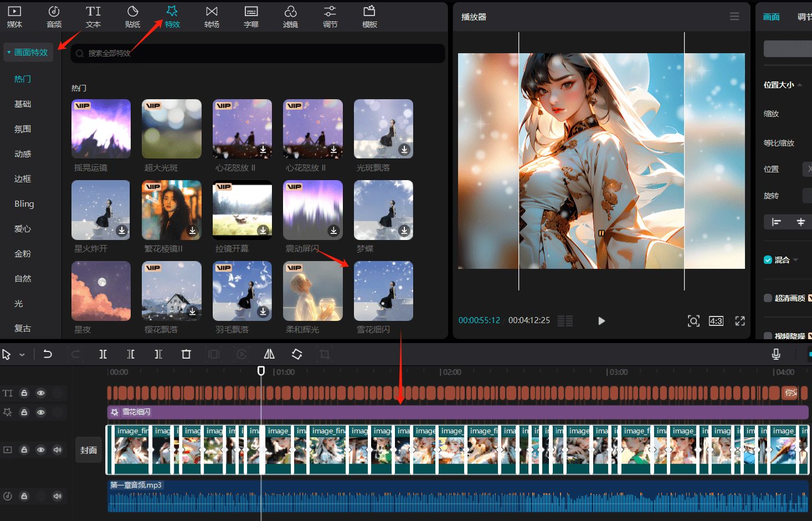Image resolution: width=812 pixels, height=521 pixels.
Task: Download the 樱花飘落 effect
Action: coord(192,311)
